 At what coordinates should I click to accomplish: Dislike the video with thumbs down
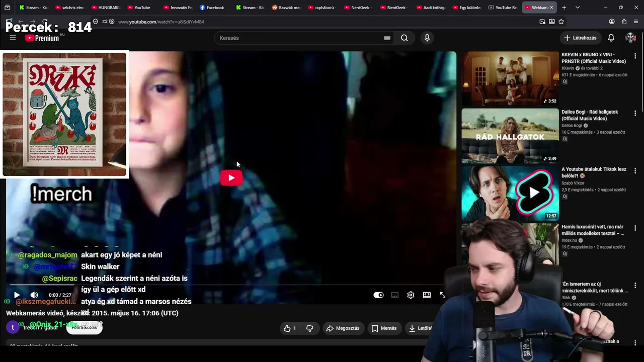coord(310,328)
